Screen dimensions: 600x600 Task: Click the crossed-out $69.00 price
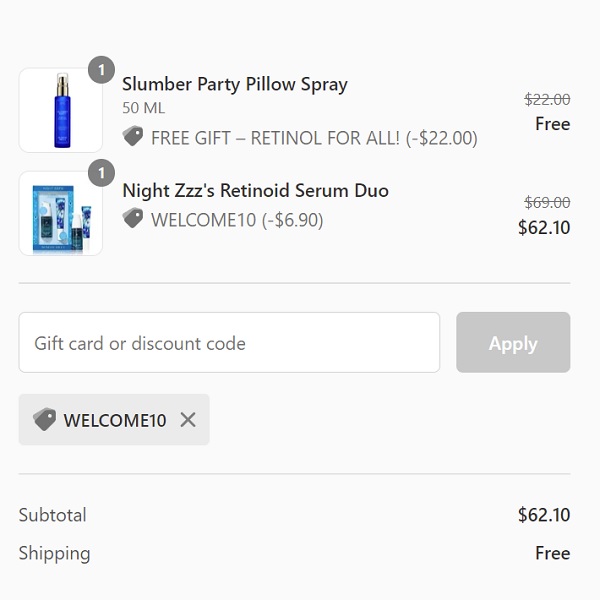547,202
